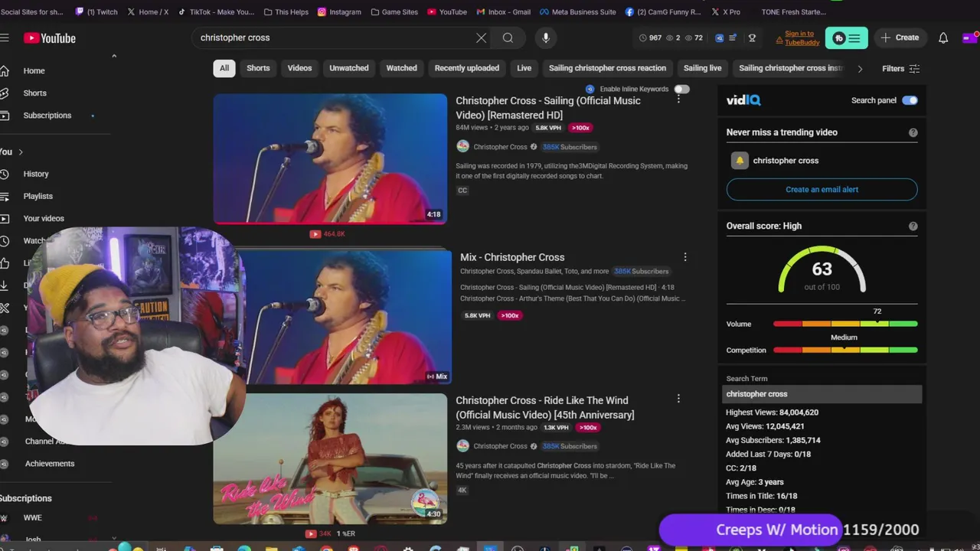Click the CC badge under Sailing
This screenshot has height=551, width=980.
click(462, 191)
